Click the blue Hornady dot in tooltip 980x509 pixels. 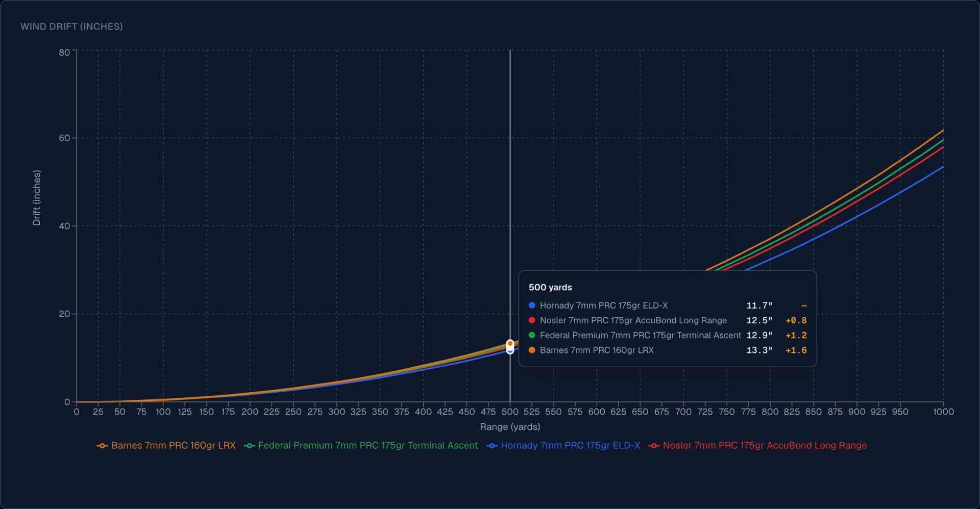click(x=532, y=306)
